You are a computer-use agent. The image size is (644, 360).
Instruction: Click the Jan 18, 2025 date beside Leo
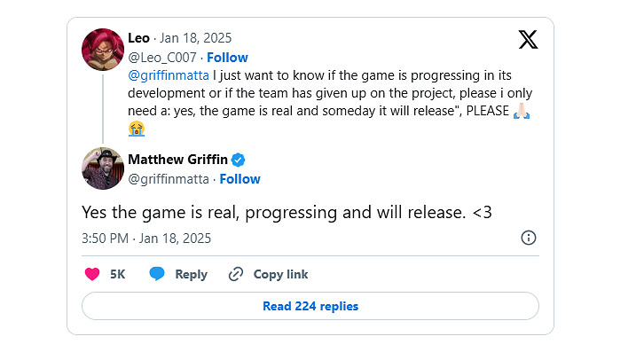point(192,40)
